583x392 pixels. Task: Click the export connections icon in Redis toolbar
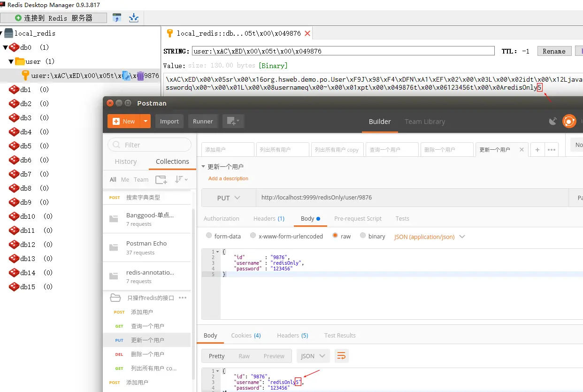click(134, 18)
